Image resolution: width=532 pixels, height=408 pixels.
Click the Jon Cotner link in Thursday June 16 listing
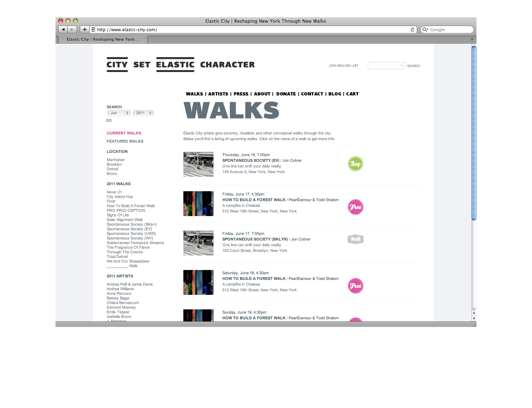pyautogui.click(x=292, y=160)
